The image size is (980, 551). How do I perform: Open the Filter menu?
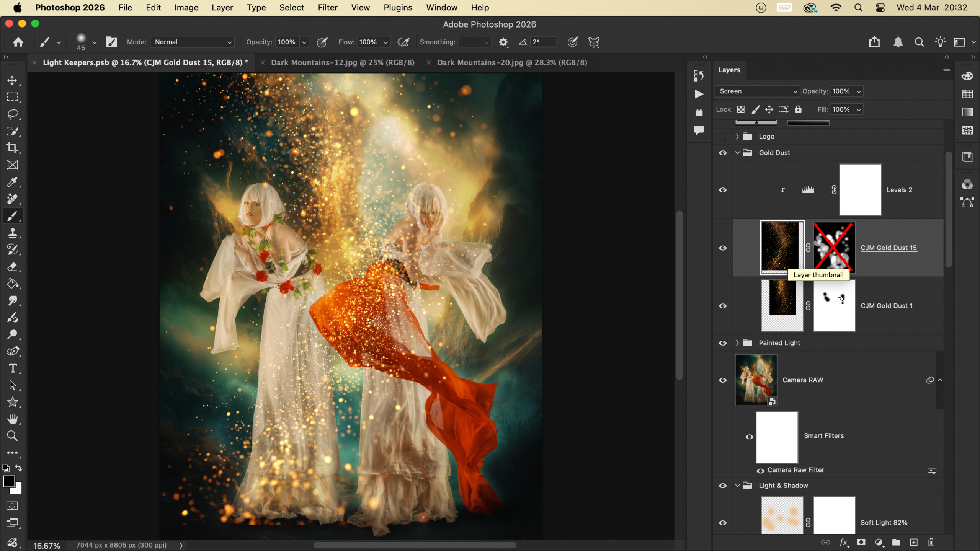[327, 8]
